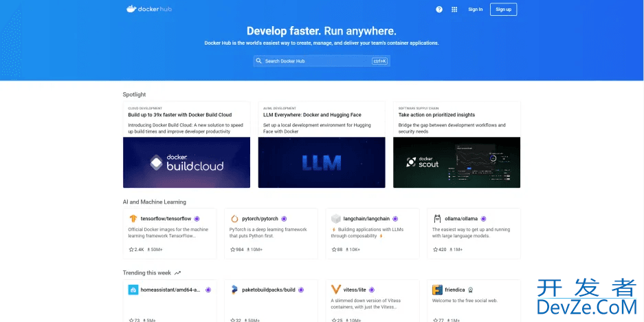Click the 420 star count on ollama

tap(443, 249)
